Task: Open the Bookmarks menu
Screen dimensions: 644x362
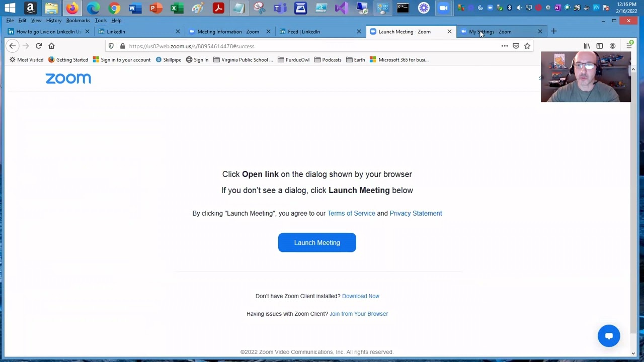Action: point(78,21)
